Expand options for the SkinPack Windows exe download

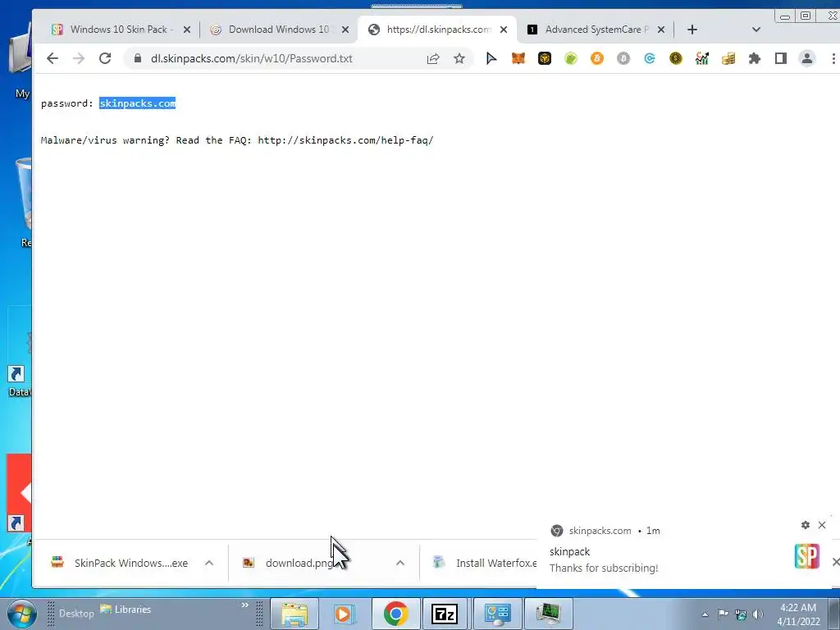click(209, 563)
